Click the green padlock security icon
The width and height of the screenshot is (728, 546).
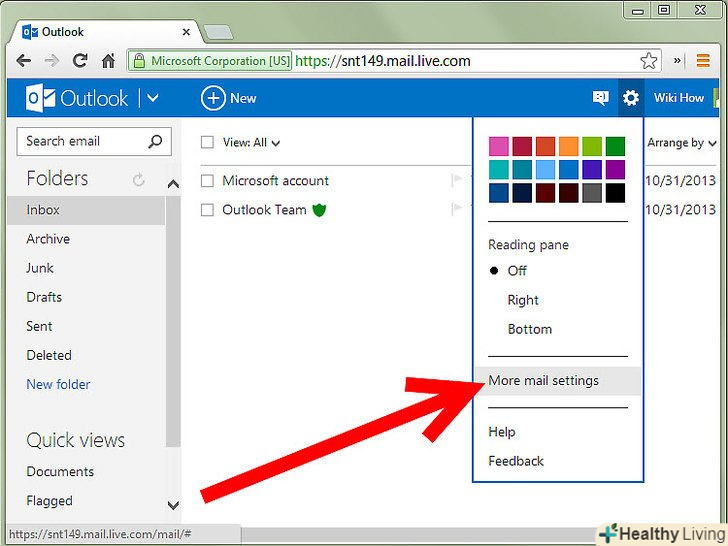[139, 61]
